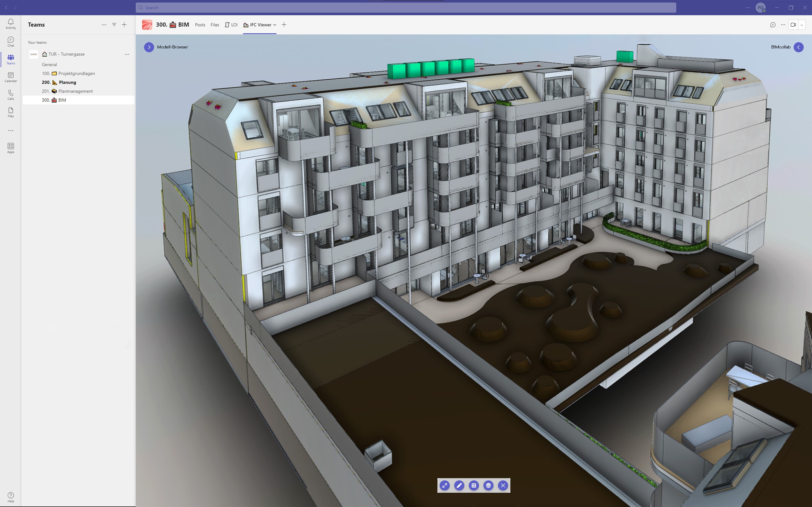Select the pencil markup tool
Viewport: 812px width, 507px height.
459,485
